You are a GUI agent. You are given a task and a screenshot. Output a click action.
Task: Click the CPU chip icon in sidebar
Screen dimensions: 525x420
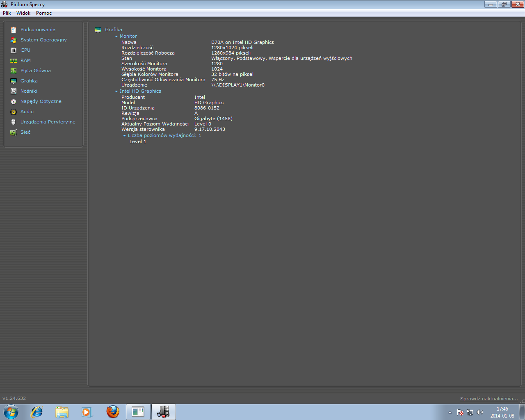[x=14, y=50]
